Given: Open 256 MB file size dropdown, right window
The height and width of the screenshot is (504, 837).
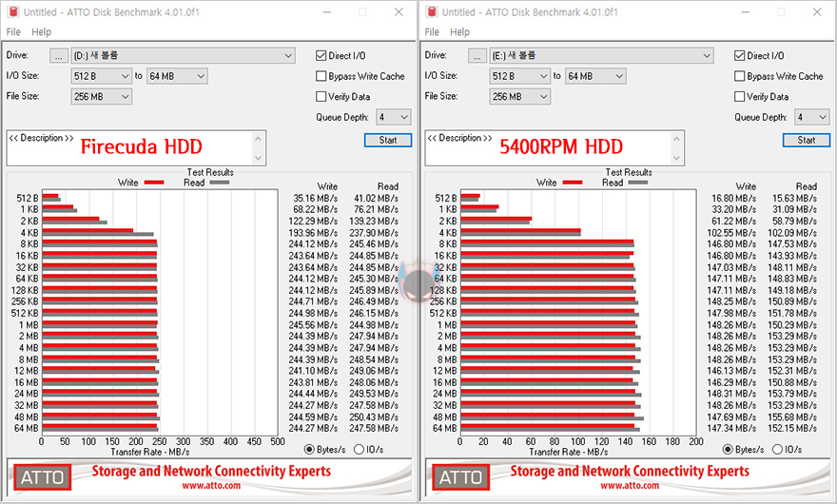Looking at the screenshot, I should pyautogui.click(x=520, y=97).
